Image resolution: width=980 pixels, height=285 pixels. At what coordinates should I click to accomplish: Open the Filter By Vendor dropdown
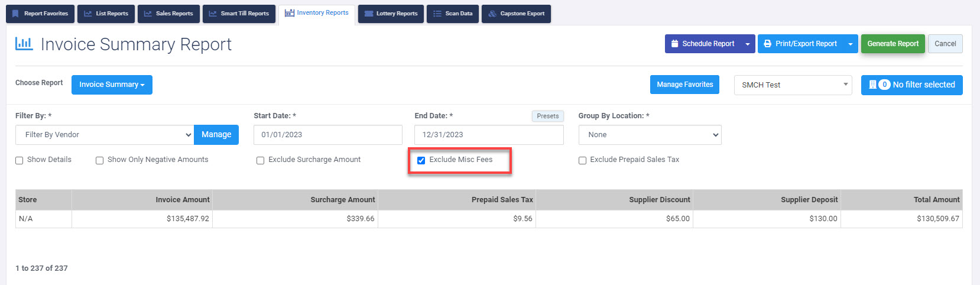pyautogui.click(x=105, y=135)
